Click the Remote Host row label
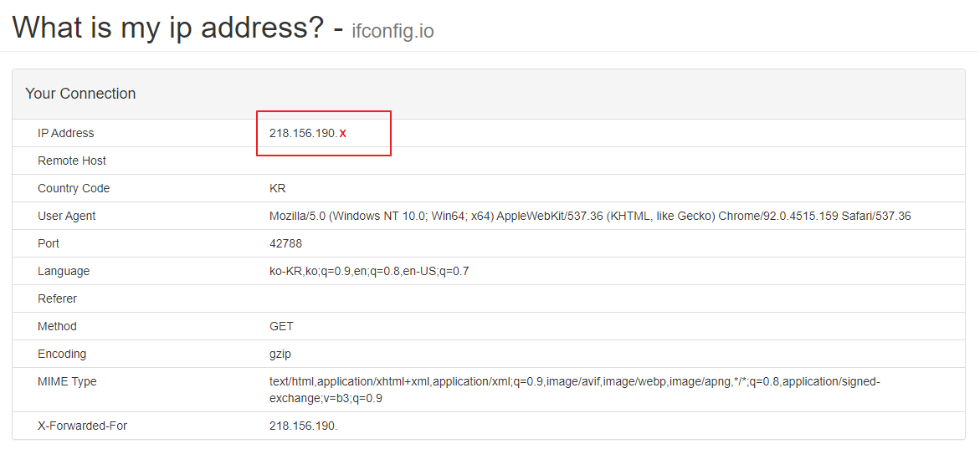980x449 pixels. [72, 161]
